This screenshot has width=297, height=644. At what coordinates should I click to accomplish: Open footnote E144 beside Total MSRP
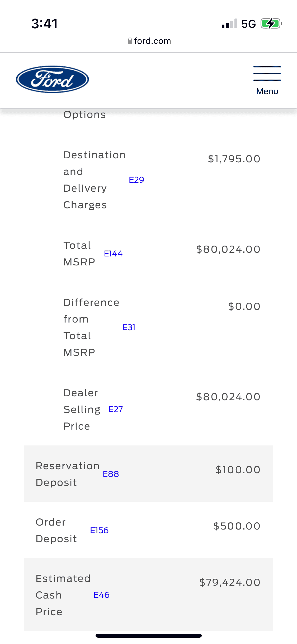(113, 254)
